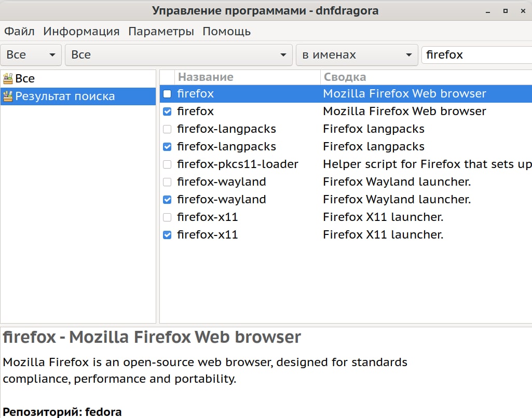Open the Помощь menu

226,32
